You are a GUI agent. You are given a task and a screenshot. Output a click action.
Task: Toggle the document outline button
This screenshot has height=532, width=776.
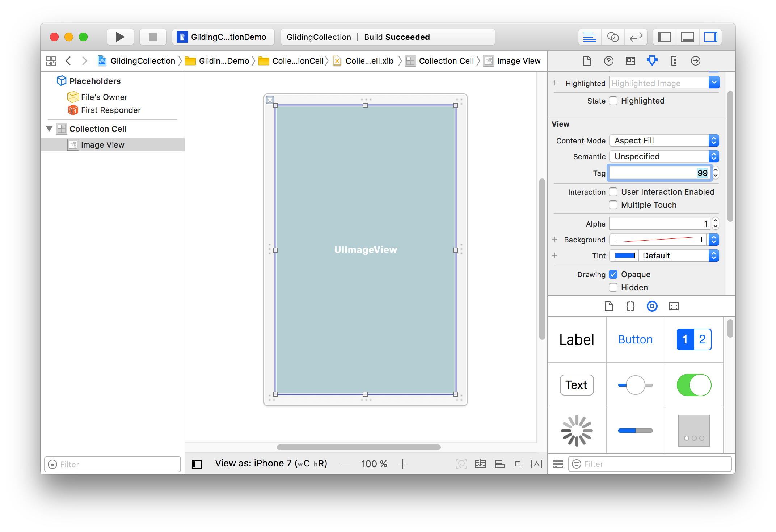(197, 464)
